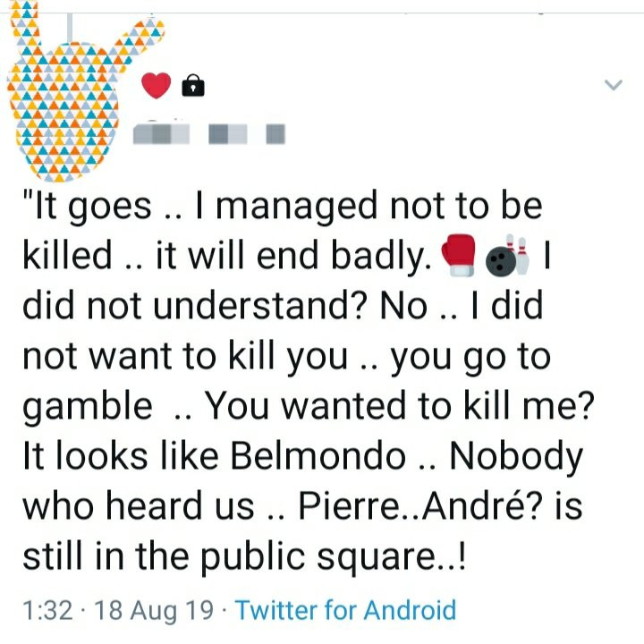Open the Twitter for Android link

coord(345,611)
